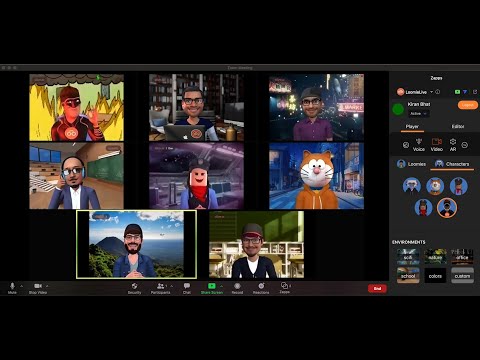
Task: Expand share options arrow beside Share Screen
Action: tap(221, 286)
